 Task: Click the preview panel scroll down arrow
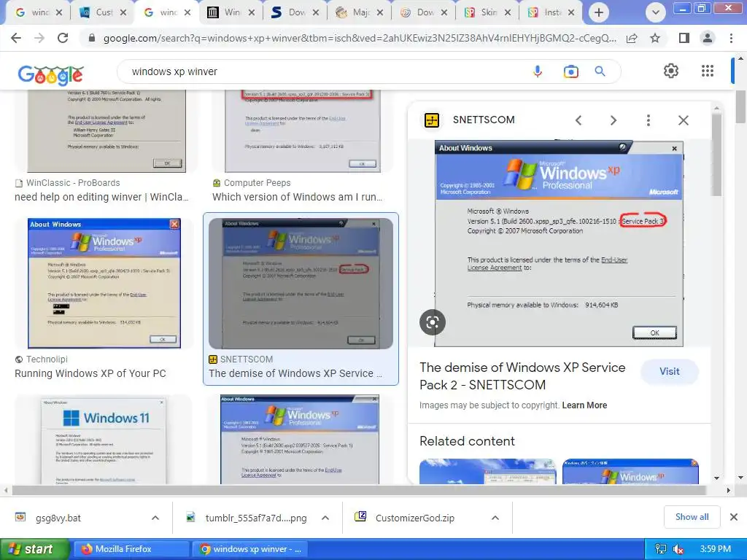(x=716, y=478)
